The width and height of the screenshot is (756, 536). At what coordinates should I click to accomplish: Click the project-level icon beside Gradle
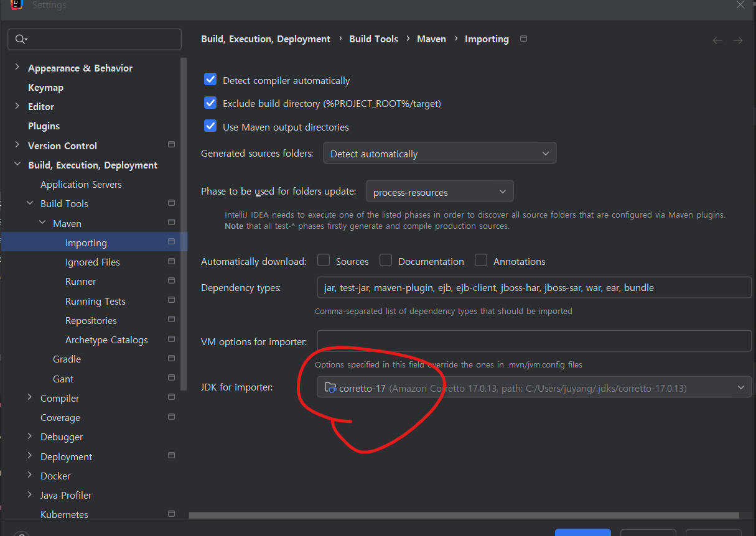[171, 358]
